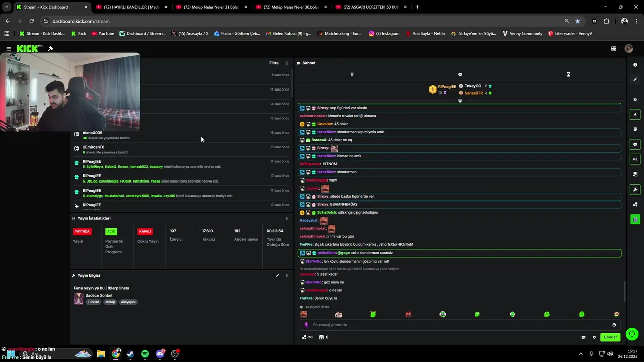
Task: Send message with Gönder button
Action: tap(610, 337)
